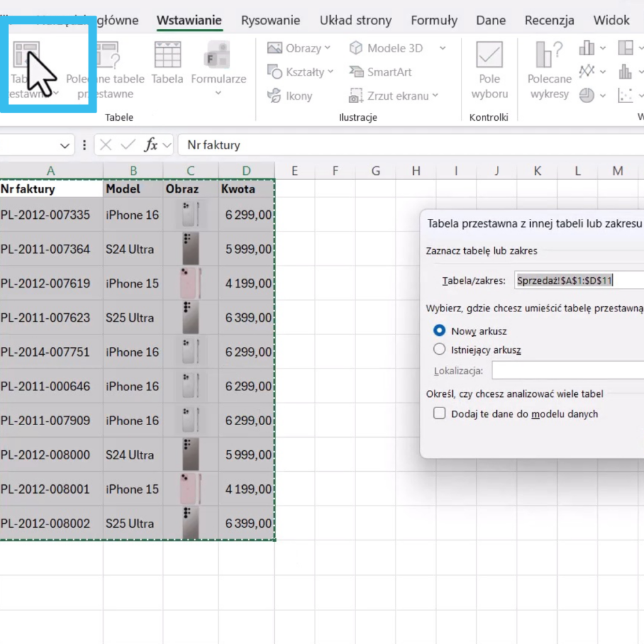This screenshot has height=644, width=644.
Task: Insert a Tabela from the ribbon
Action: [167, 56]
